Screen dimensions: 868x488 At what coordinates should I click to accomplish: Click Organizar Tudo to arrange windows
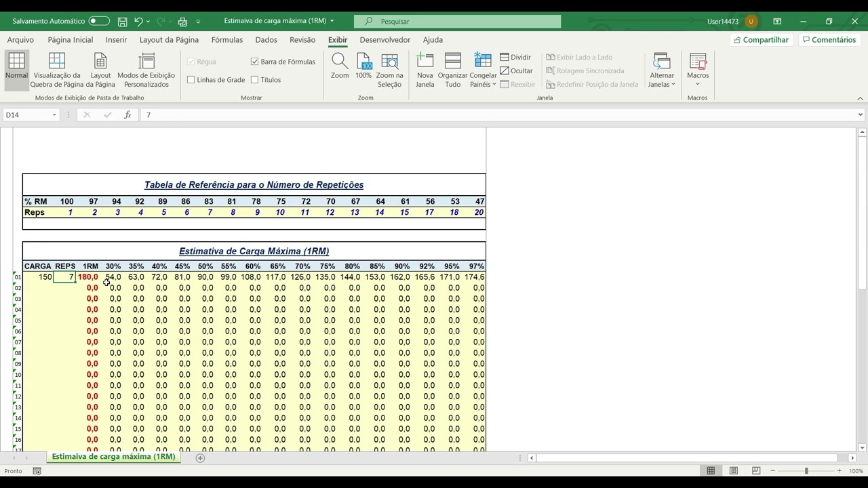pyautogui.click(x=452, y=70)
